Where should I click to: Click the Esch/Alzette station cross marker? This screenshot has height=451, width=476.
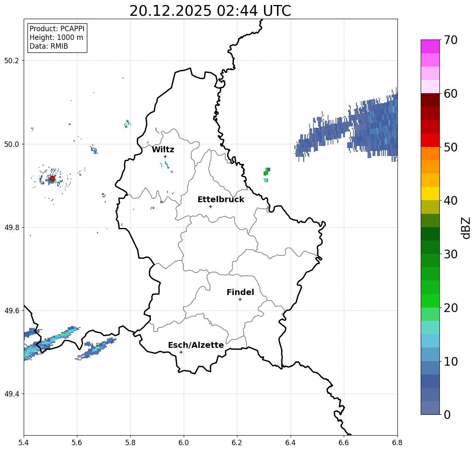point(181,352)
